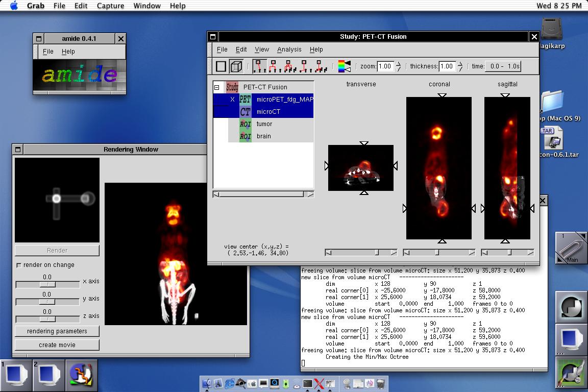
Task: Click the ROI icon next to brain
Action: (x=245, y=136)
